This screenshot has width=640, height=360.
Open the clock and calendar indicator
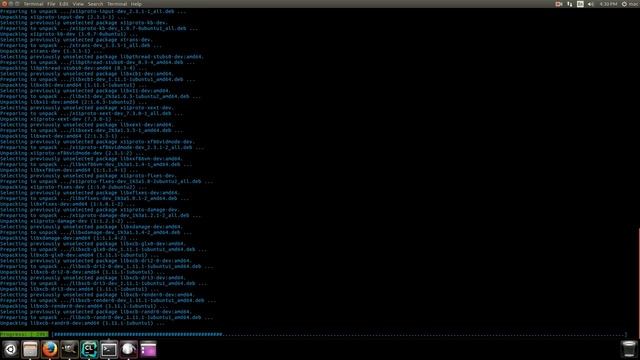[x=608, y=4]
